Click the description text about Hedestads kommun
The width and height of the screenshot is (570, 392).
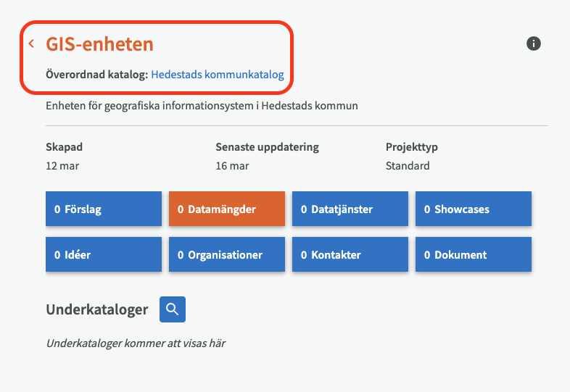click(x=202, y=106)
